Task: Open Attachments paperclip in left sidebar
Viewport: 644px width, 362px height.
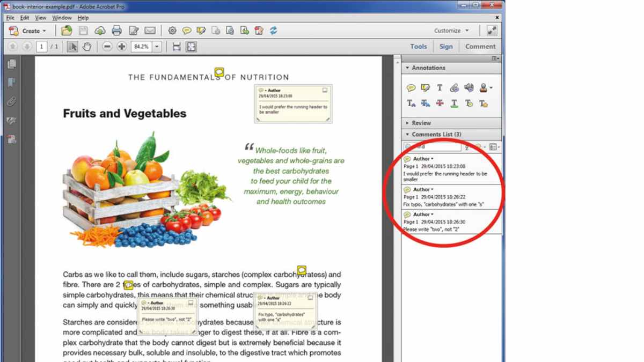Action: click(11, 101)
